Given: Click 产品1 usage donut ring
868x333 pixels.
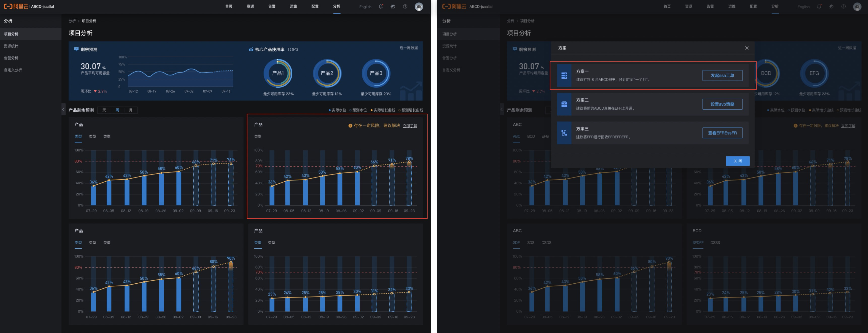Looking at the screenshot, I should point(278,73).
